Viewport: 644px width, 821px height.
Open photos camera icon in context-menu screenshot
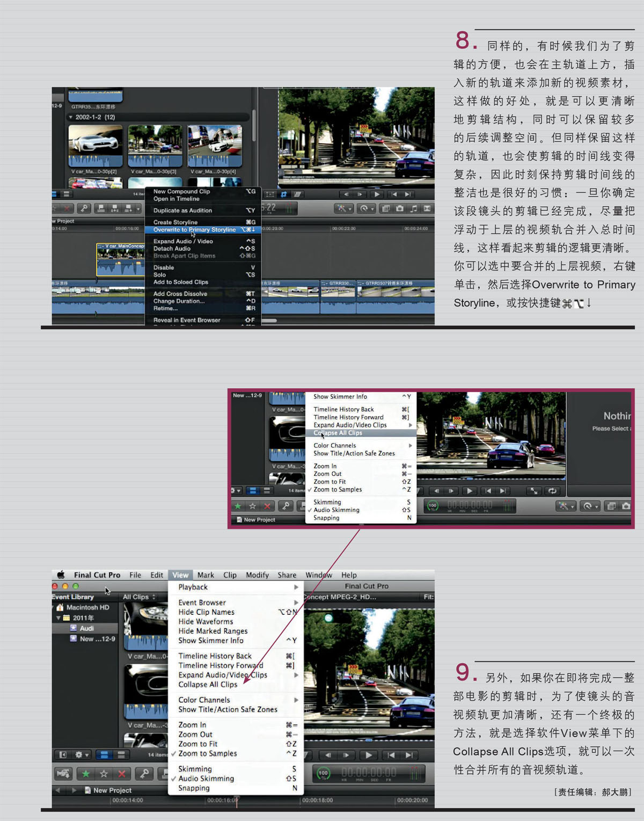coord(400,208)
